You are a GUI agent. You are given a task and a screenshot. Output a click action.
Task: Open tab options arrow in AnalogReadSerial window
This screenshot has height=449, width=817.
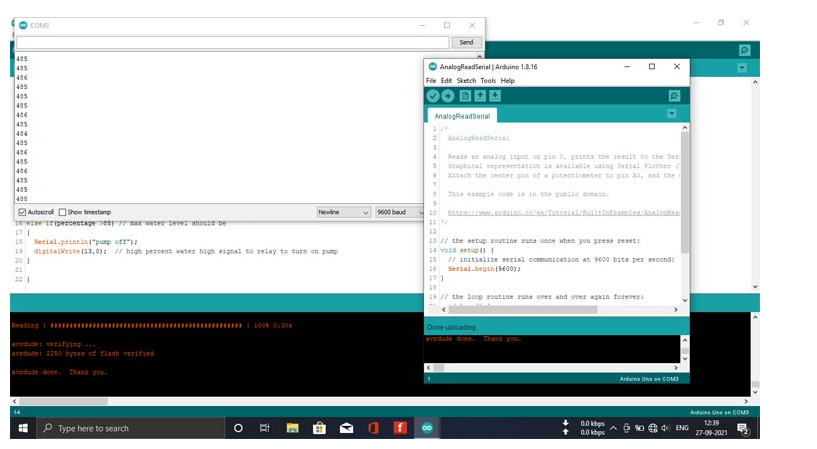(x=672, y=114)
